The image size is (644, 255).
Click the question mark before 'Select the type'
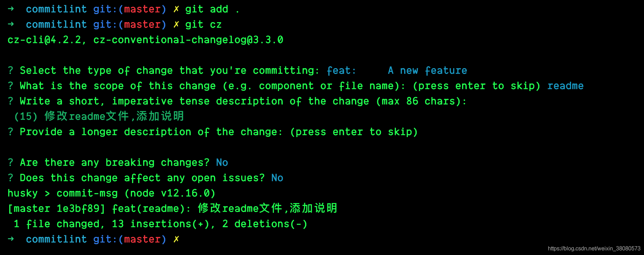tap(11, 71)
